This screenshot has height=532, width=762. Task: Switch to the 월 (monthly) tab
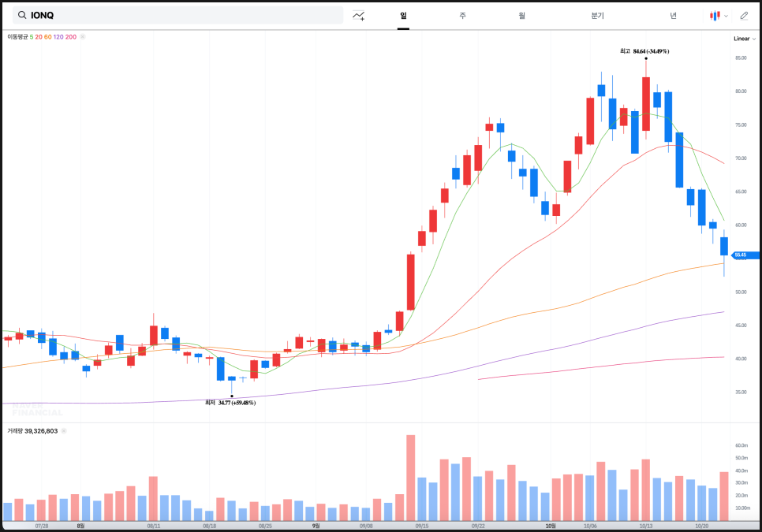tap(521, 15)
